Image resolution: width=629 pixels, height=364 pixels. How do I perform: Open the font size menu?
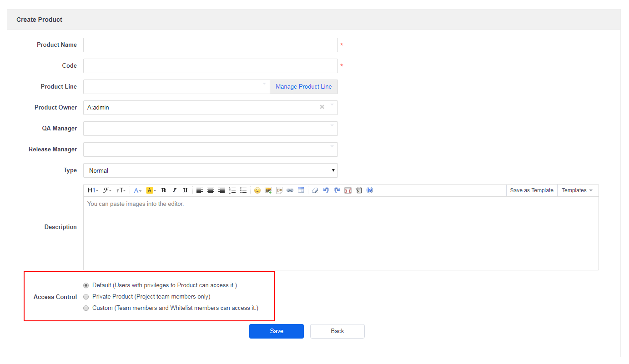point(121,190)
